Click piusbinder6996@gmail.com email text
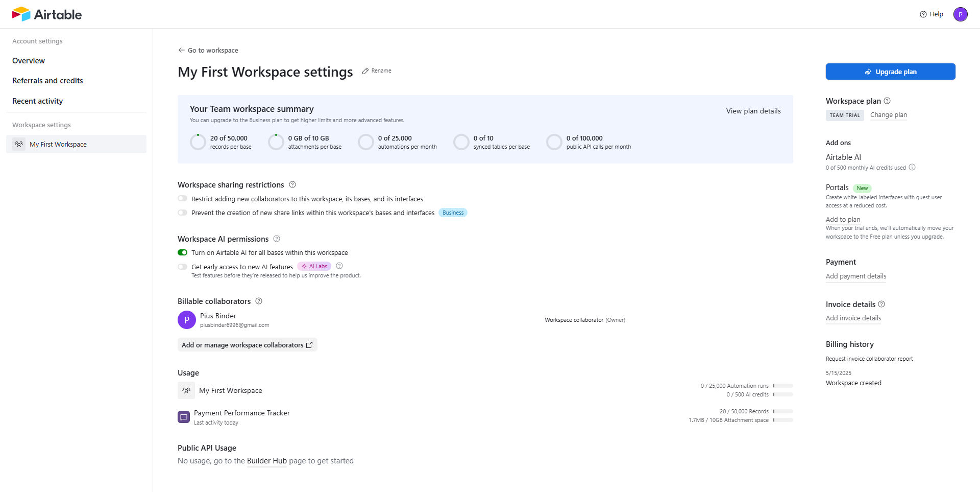This screenshot has height=492, width=980. (x=235, y=325)
